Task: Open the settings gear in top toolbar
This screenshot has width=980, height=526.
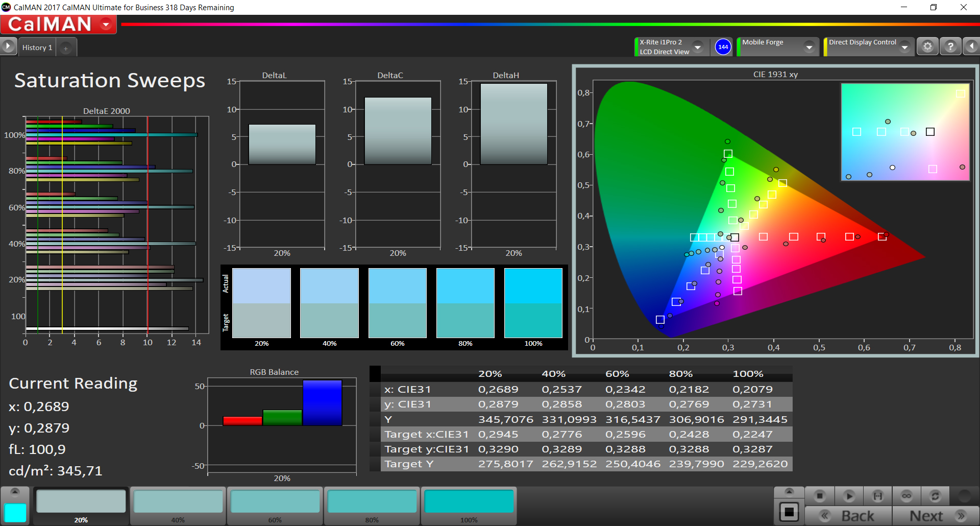Action: pyautogui.click(x=927, y=47)
